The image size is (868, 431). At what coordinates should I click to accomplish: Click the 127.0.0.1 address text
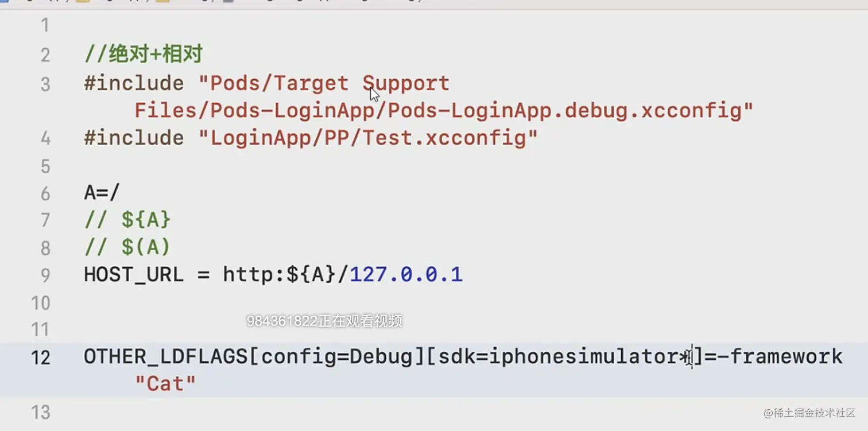[x=406, y=275]
